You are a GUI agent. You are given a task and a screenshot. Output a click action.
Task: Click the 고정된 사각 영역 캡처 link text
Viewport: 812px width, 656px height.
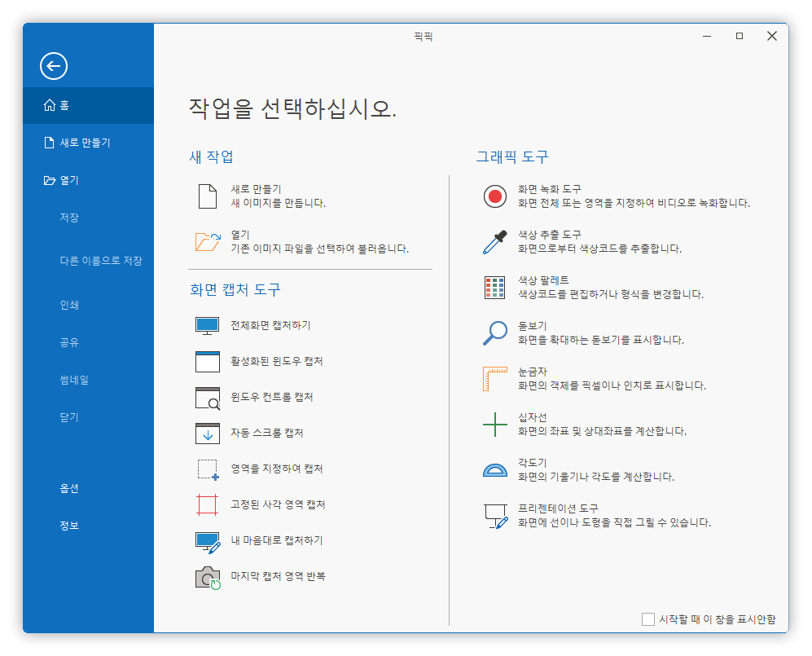tap(278, 504)
